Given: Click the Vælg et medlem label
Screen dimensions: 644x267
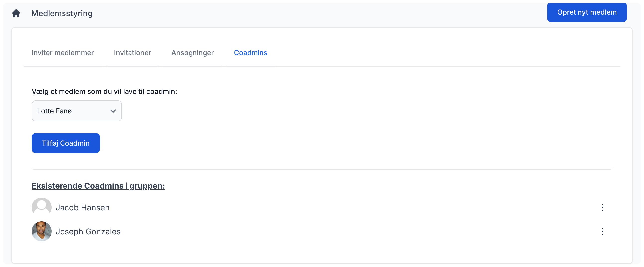Looking at the screenshot, I should tap(104, 91).
